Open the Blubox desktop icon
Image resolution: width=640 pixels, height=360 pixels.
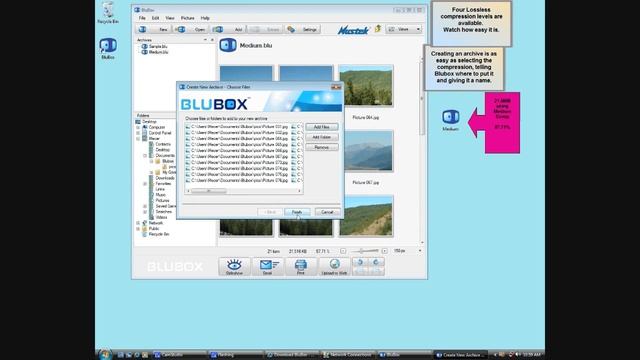click(108, 49)
